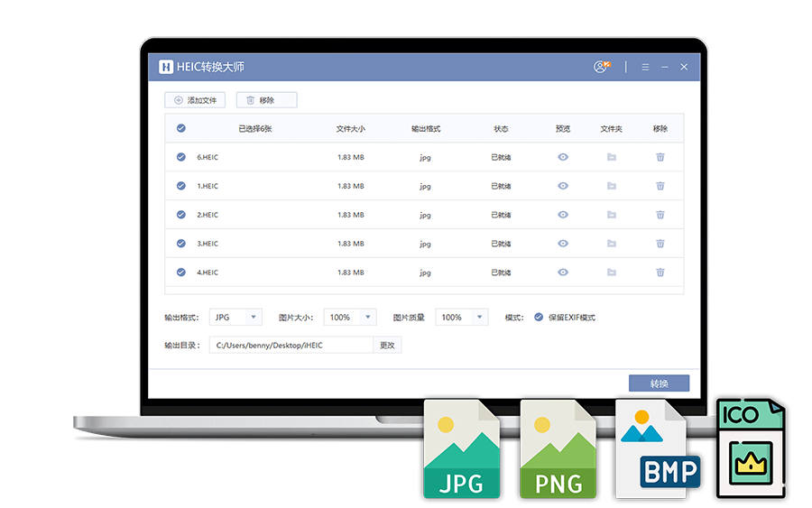Open the output folder for 1.HEIC
812x508 pixels.
coord(611,186)
